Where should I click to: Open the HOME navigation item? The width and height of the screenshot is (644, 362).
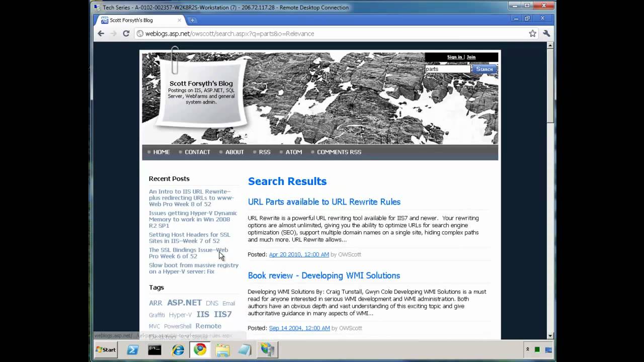[162, 152]
